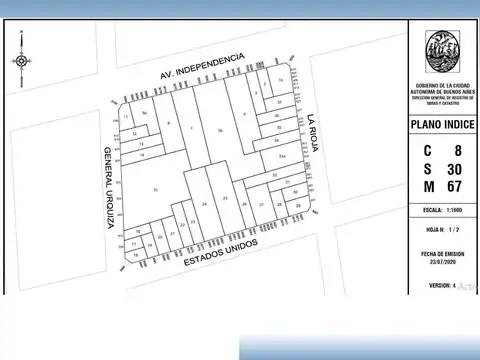Click the emission date 23/07/2020
Image resolution: width=480 pixels, height=360 pixels.
(443, 262)
